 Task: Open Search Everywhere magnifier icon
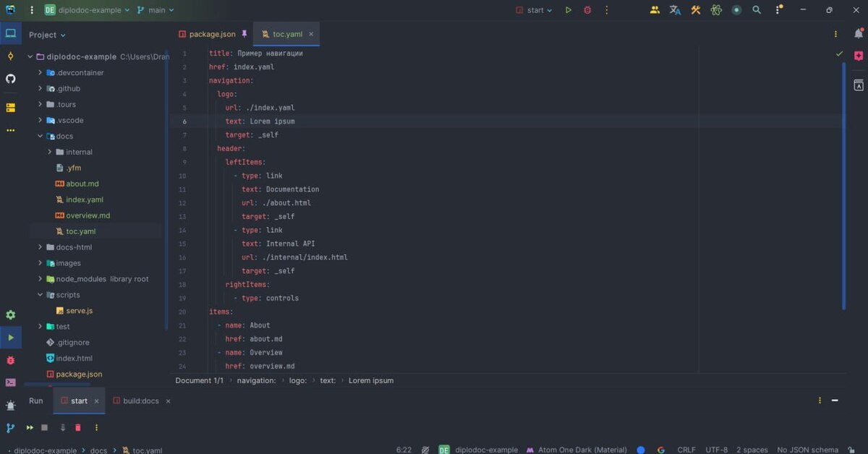(x=757, y=10)
